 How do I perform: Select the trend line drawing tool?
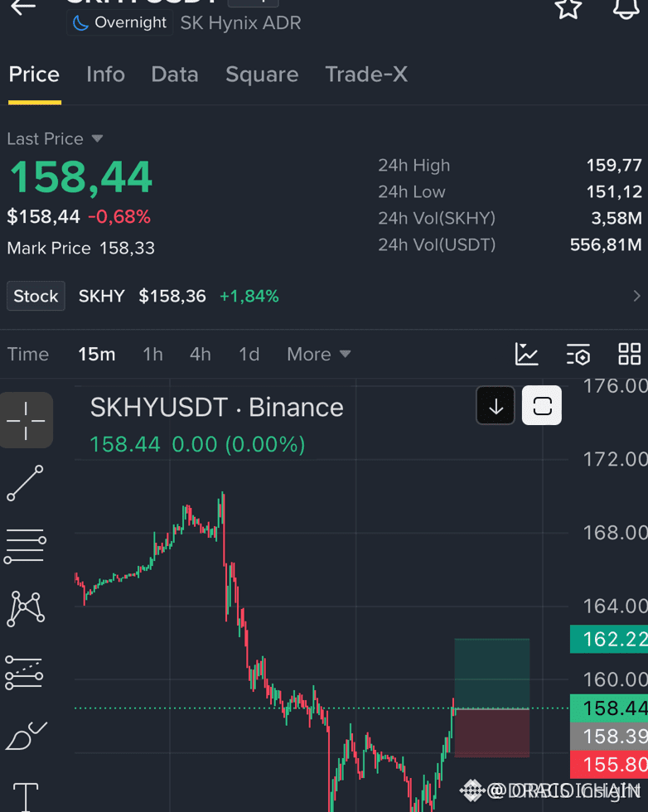click(25, 482)
